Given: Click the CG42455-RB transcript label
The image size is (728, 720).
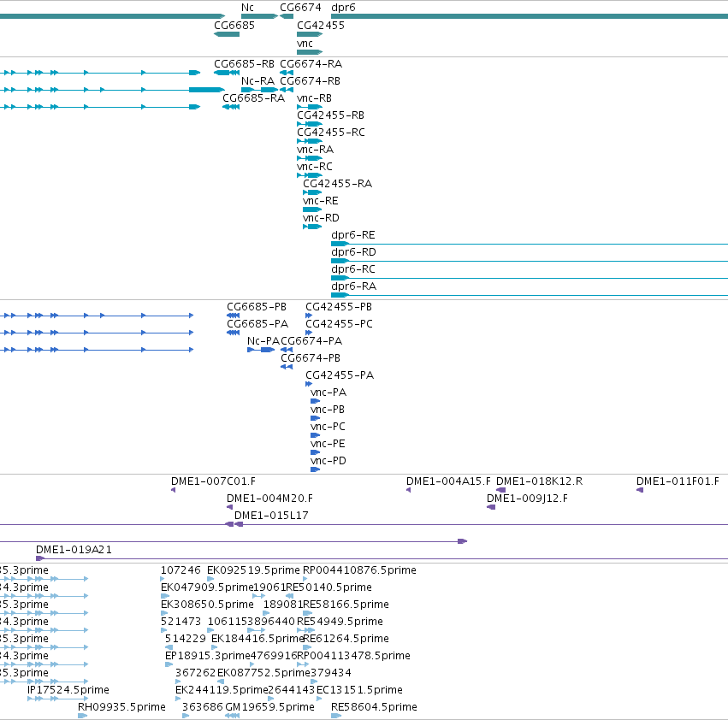Looking at the screenshot, I should pyautogui.click(x=330, y=115).
